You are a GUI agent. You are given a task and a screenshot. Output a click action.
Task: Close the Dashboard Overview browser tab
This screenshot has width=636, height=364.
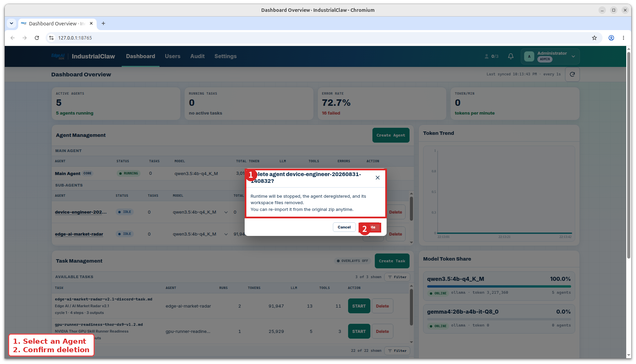point(91,23)
